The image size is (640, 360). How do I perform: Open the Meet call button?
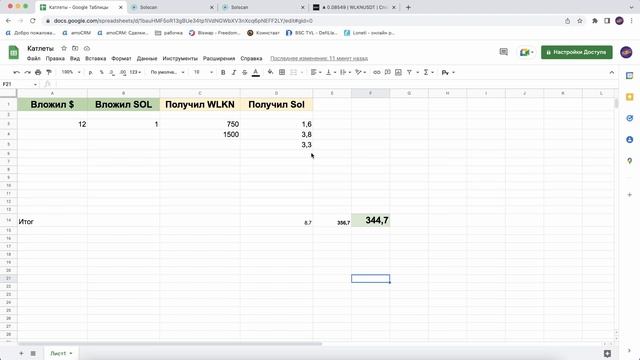click(x=526, y=52)
